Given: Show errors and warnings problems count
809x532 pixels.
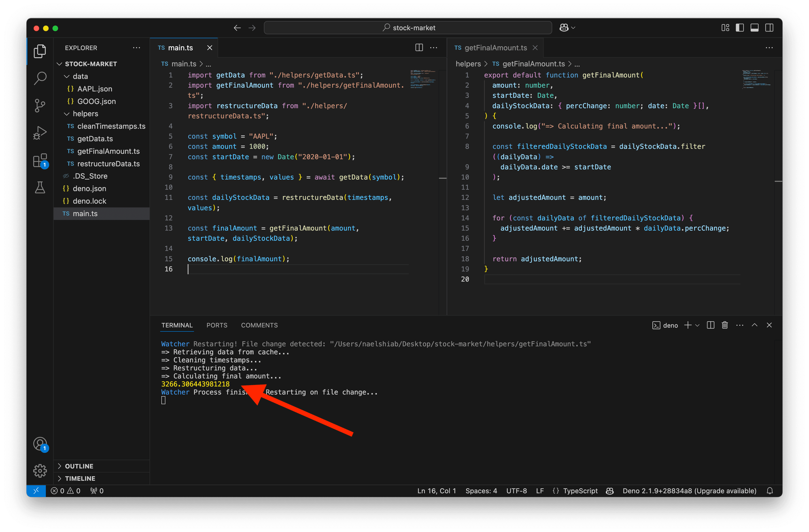Looking at the screenshot, I should tap(66, 490).
